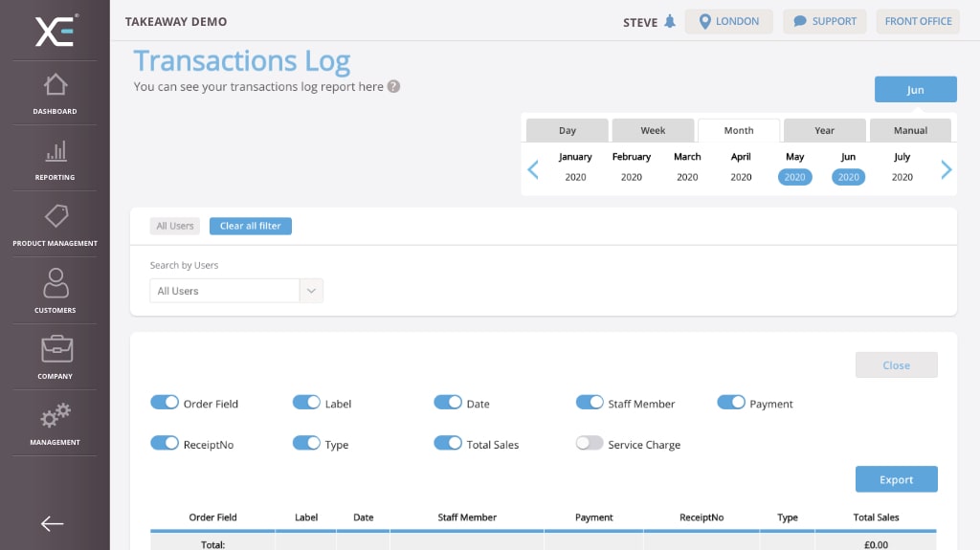980x550 pixels.
Task: Open the Dashboard home icon
Action: coord(55,86)
